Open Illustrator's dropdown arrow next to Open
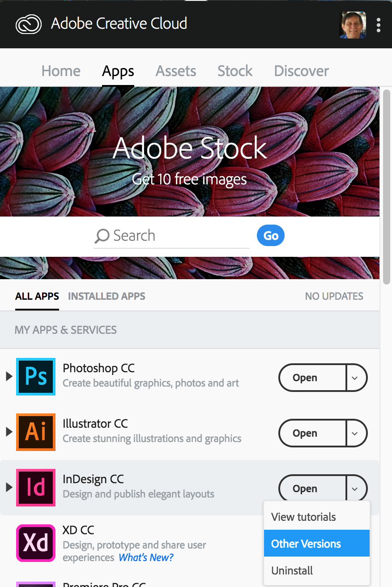This screenshot has height=587, width=392. (x=355, y=433)
